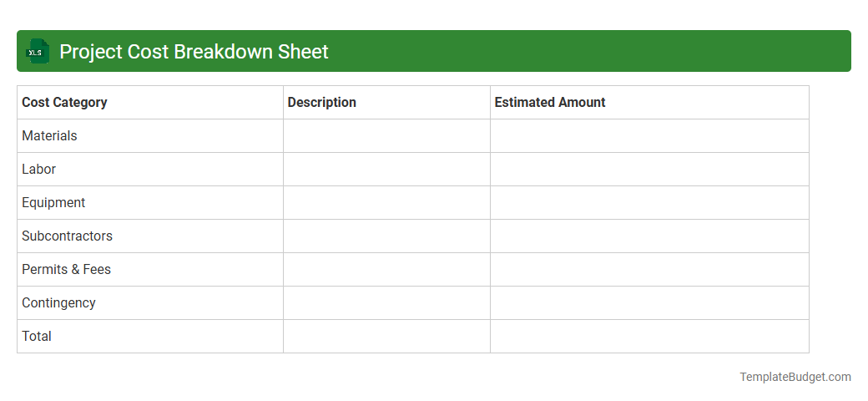Click the Materials row label

point(49,135)
